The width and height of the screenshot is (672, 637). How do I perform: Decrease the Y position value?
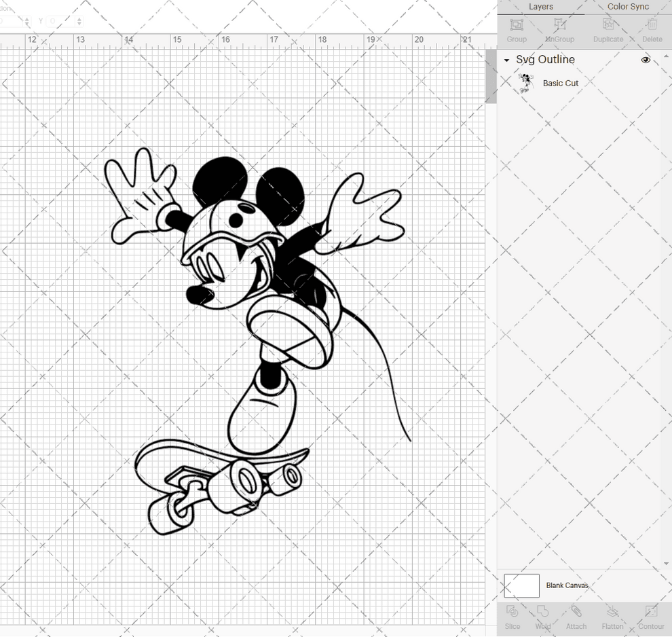(x=80, y=24)
